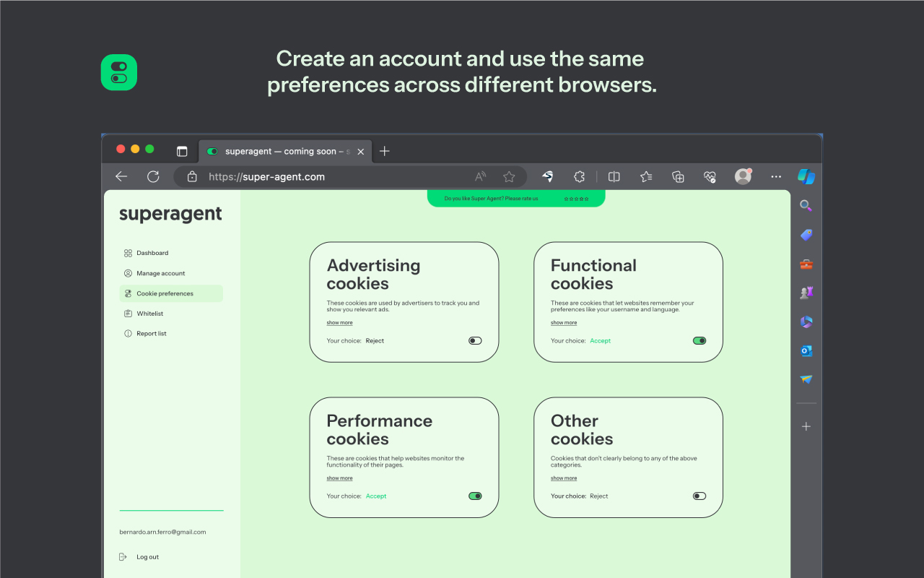Screen dimensions: 924x578
Task: Open the browser profile avatar
Action: [x=743, y=176]
